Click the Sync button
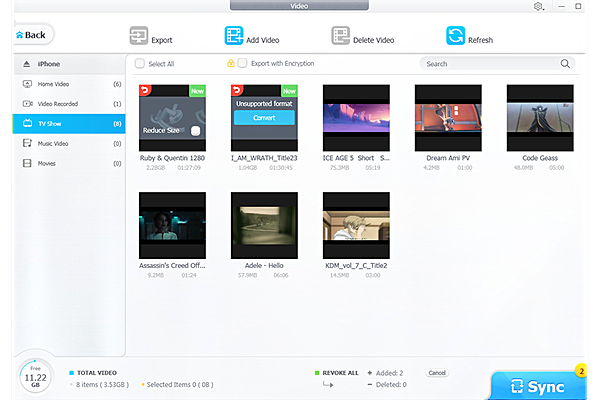The width and height of the screenshot is (600, 400). click(541, 386)
